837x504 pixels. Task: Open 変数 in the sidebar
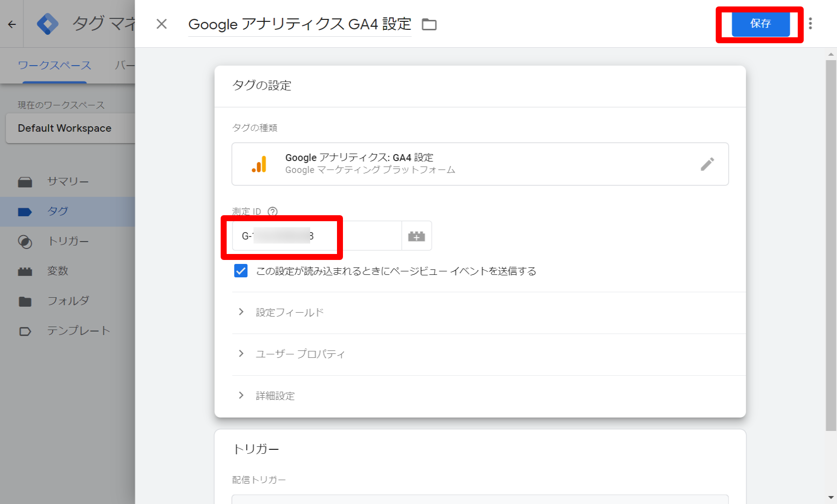pos(68,271)
